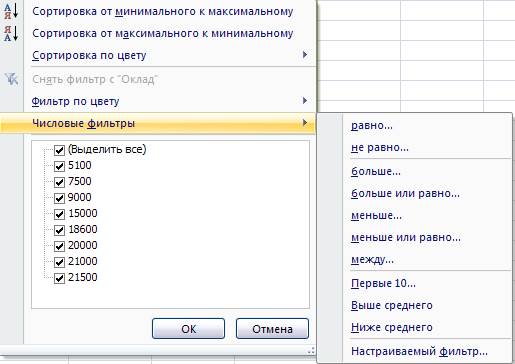Toggle the 5100 value checkbox
This screenshot has width=515, height=364.
coord(59,166)
